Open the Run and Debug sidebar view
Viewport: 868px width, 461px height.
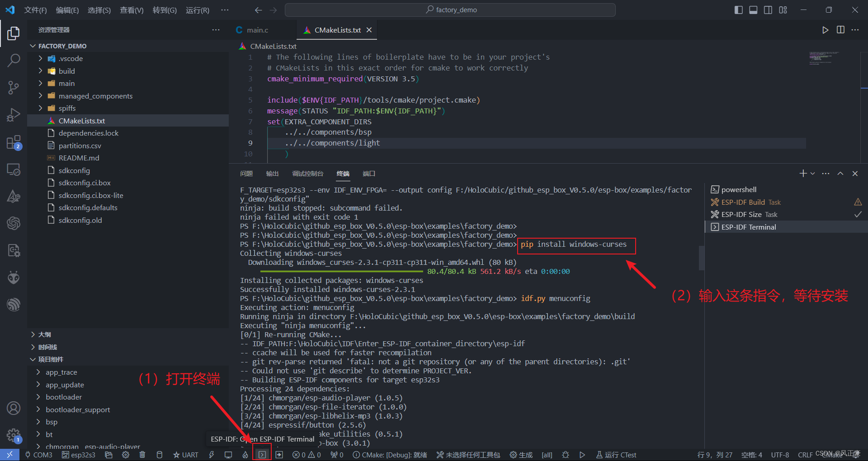tap(14, 115)
